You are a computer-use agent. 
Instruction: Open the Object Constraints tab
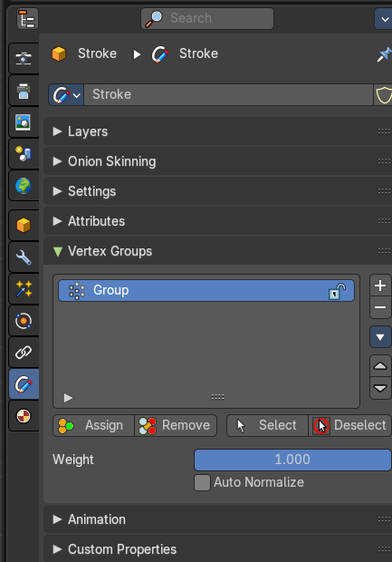pyautogui.click(x=24, y=353)
